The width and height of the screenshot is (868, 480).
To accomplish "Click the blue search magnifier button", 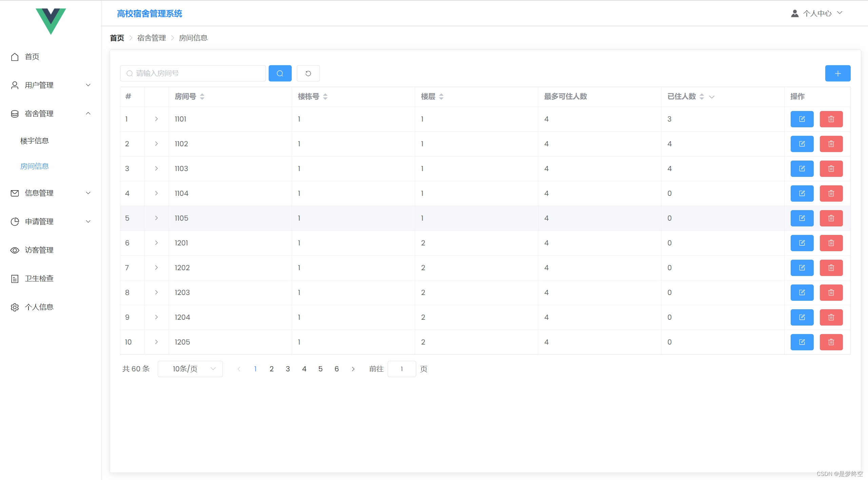I will [279, 73].
